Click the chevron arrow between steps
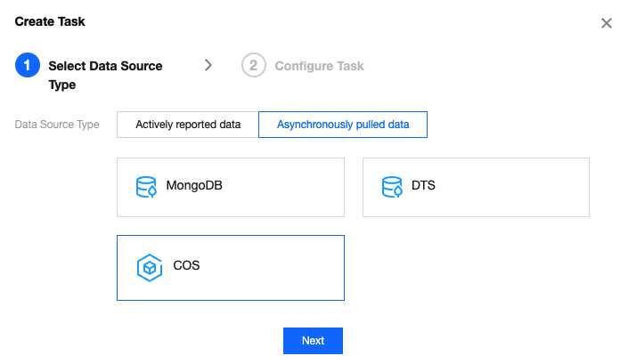Screen dimensions: 620x364 point(208,65)
